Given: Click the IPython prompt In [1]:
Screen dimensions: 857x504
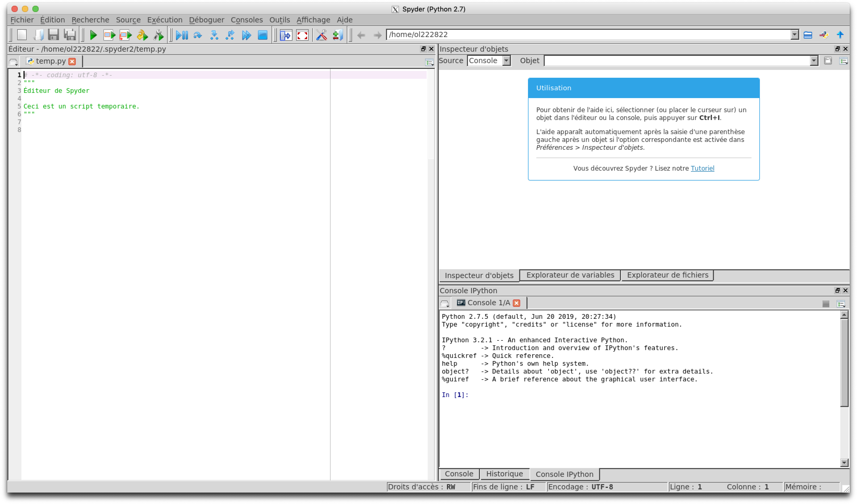Looking at the screenshot, I should click(x=455, y=395).
